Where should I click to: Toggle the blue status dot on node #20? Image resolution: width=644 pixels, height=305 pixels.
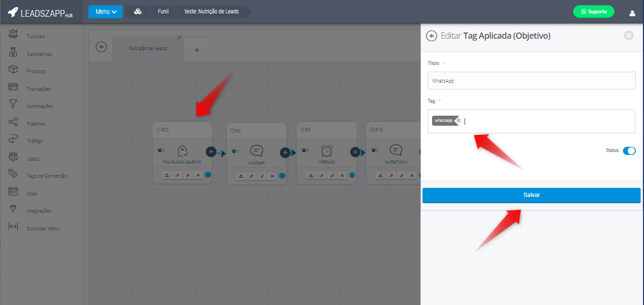click(208, 175)
